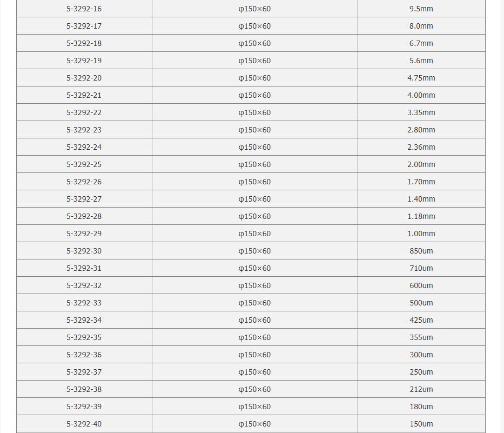Click product code 5-3292-38
The width and height of the screenshot is (504, 433).
tap(84, 389)
